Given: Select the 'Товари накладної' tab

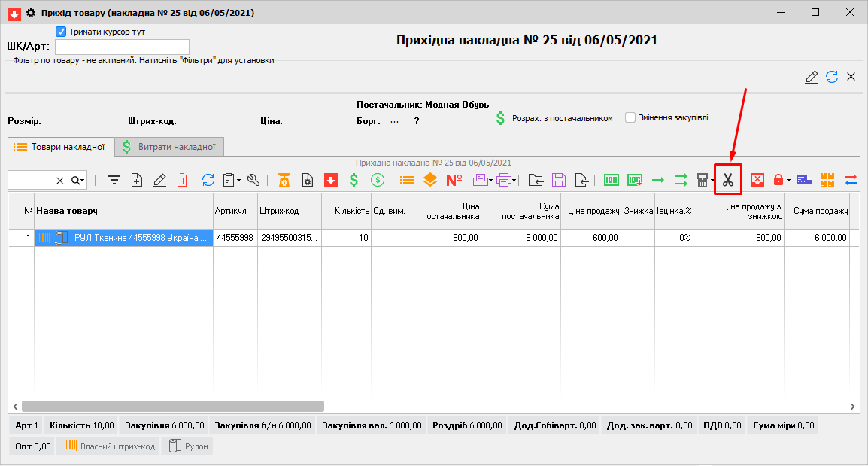Looking at the screenshot, I should [x=60, y=147].
